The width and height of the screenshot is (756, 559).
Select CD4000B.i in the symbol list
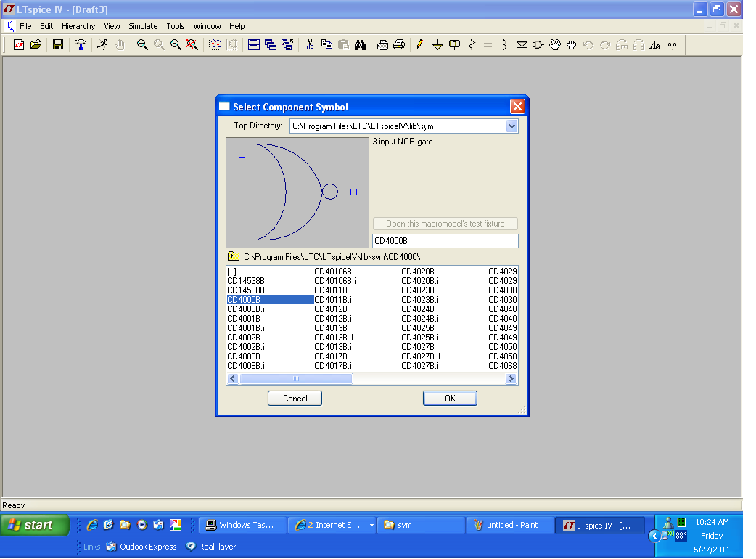(x=246, y=309)
